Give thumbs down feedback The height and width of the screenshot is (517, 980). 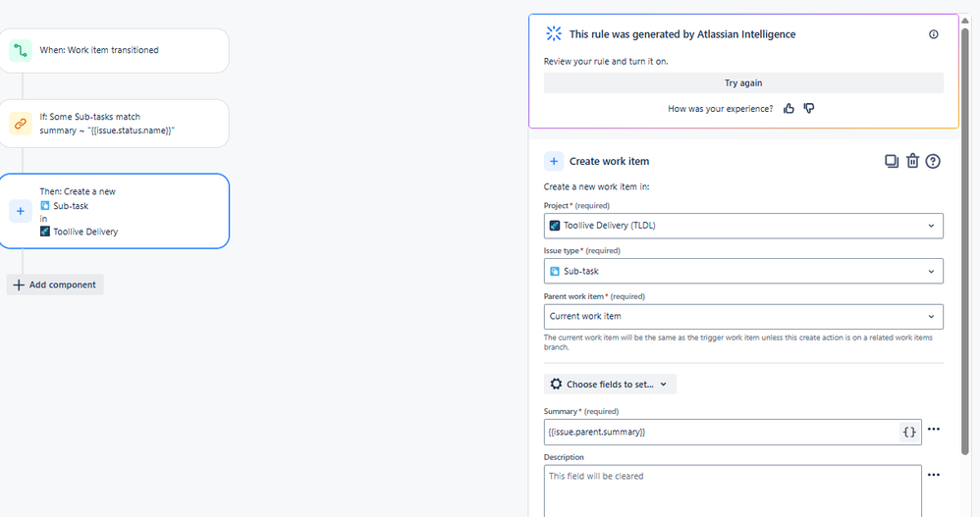coord(809,109)
